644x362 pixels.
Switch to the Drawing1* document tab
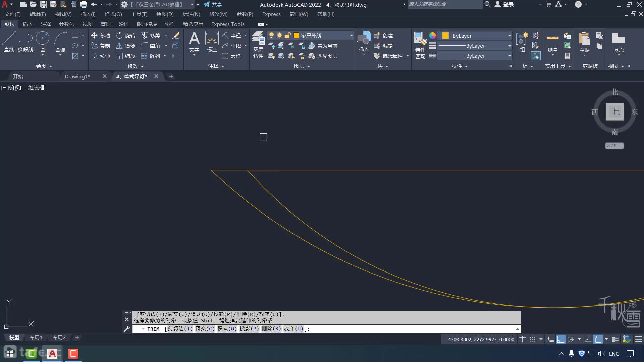[x=77, y=76]
